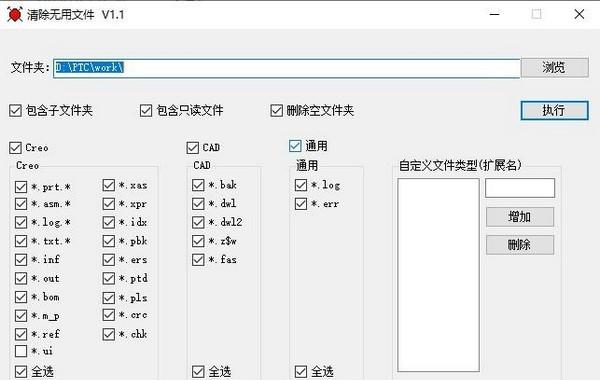This screenshot has width=600, height=380.
Task: Toggle the *.m_p checkbox
Action: [21, 316]
